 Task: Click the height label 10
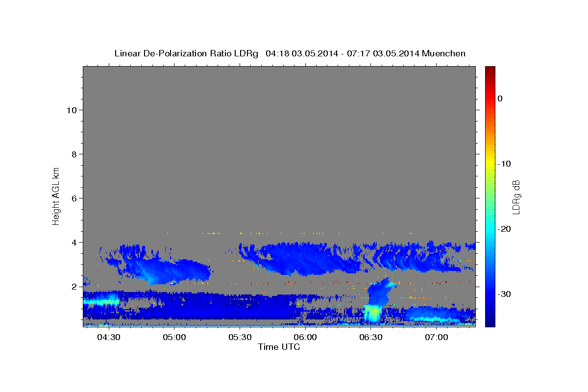pos(72,110)
